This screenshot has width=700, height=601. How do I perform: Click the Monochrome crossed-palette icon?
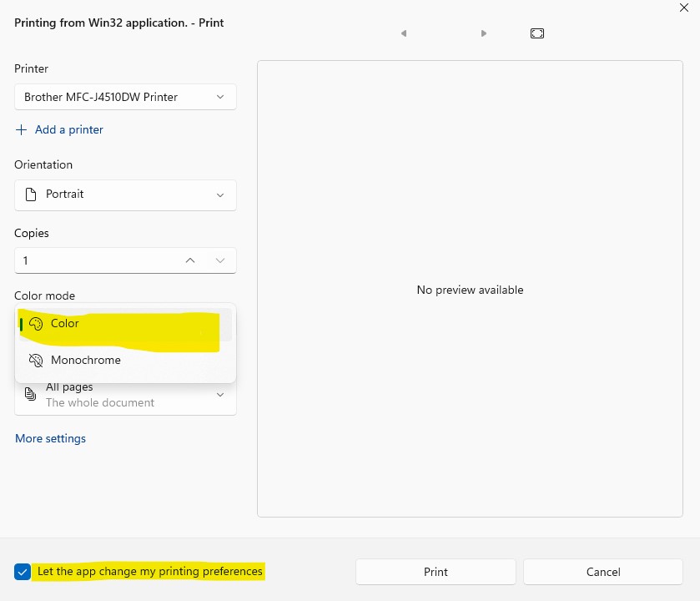[35, 361]
